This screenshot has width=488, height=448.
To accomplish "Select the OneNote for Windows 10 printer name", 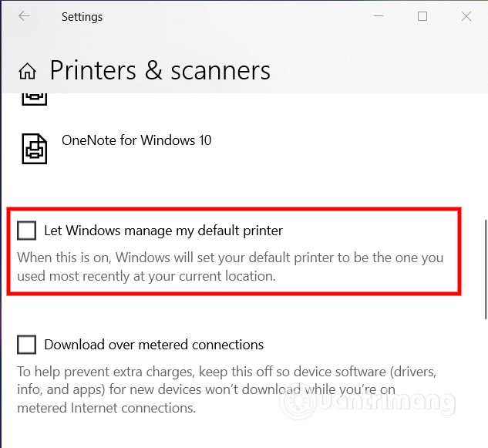I will tap(136, 140).
